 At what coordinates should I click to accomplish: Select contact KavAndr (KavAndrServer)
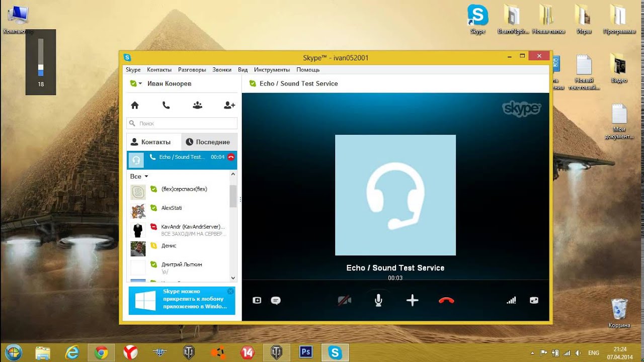point(179,230)
